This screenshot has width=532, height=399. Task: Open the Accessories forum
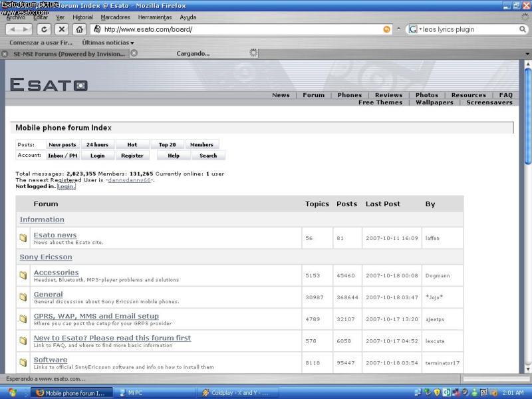[56, 272]
